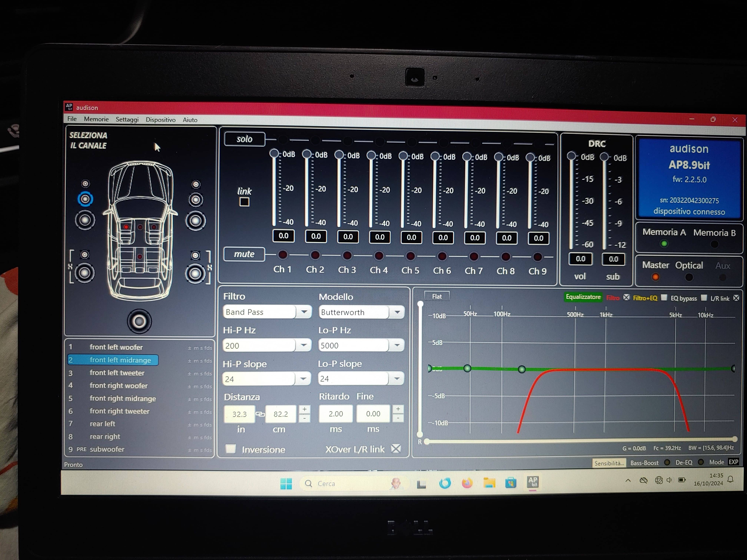The height and width of the screenshot is (560, 747).
Task: Open the Audison app icon in taskbar
Action: [x=533, y=482]
